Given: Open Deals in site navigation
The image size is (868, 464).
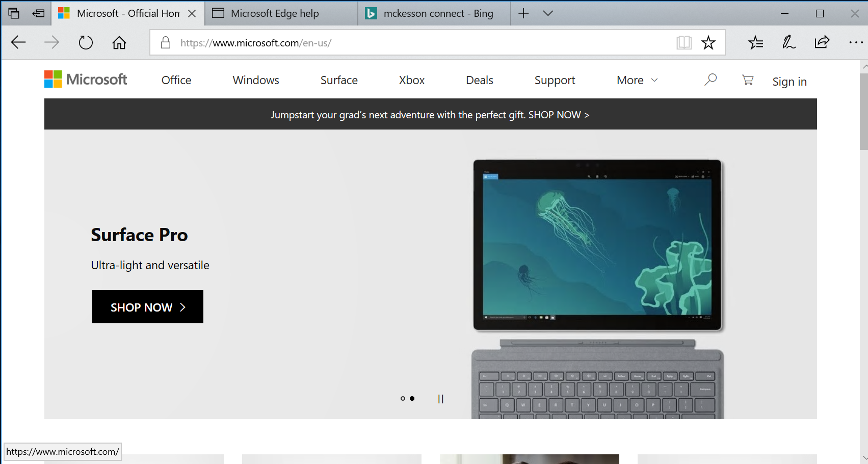Looking at the screenshot, I should pos(480,80).
